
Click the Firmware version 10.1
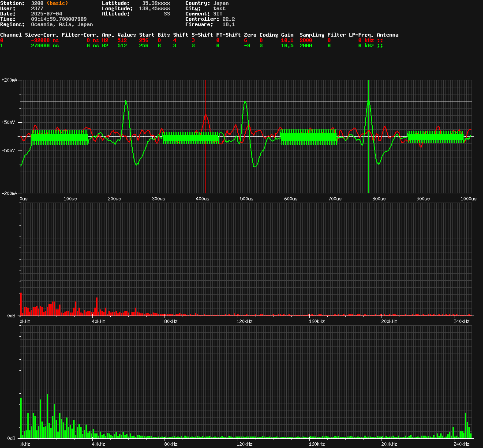[228, 24]
